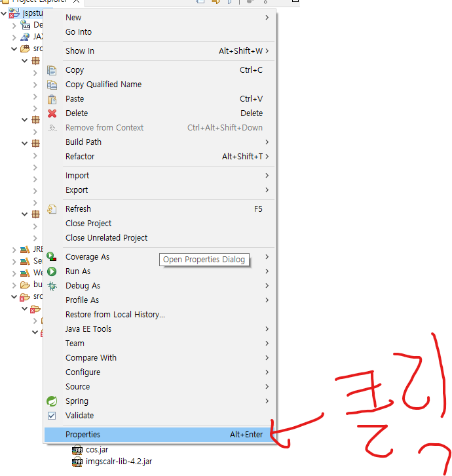
Task: Collapse the jspstu project node
Action: click(x=4, y=13)
